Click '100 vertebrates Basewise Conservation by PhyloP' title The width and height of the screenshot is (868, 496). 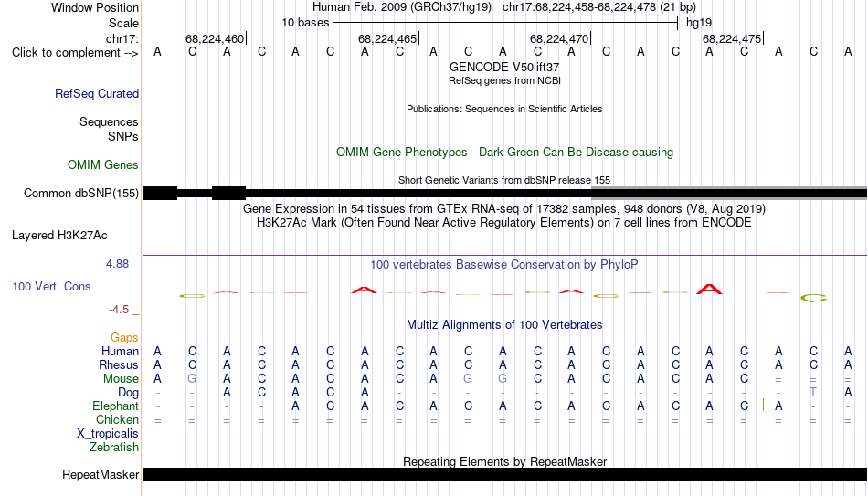504,265
